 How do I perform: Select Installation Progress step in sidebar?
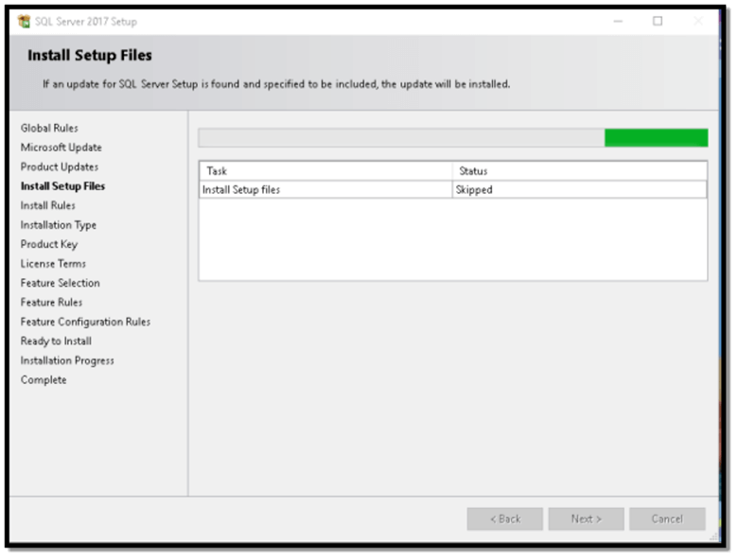coord(67,361)
